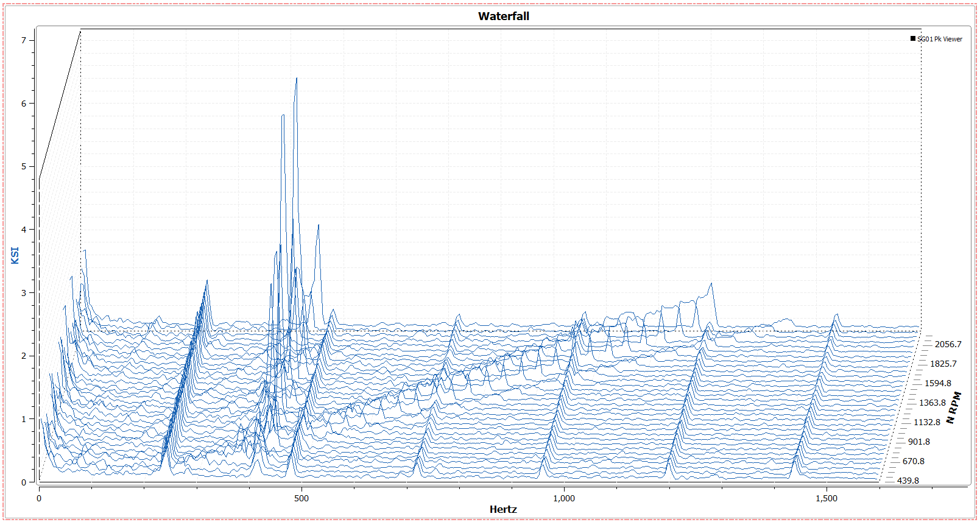Click the 4 KSI tick label
The height and width of the screenshot is (522, 980).
click(x=24, y=230)
